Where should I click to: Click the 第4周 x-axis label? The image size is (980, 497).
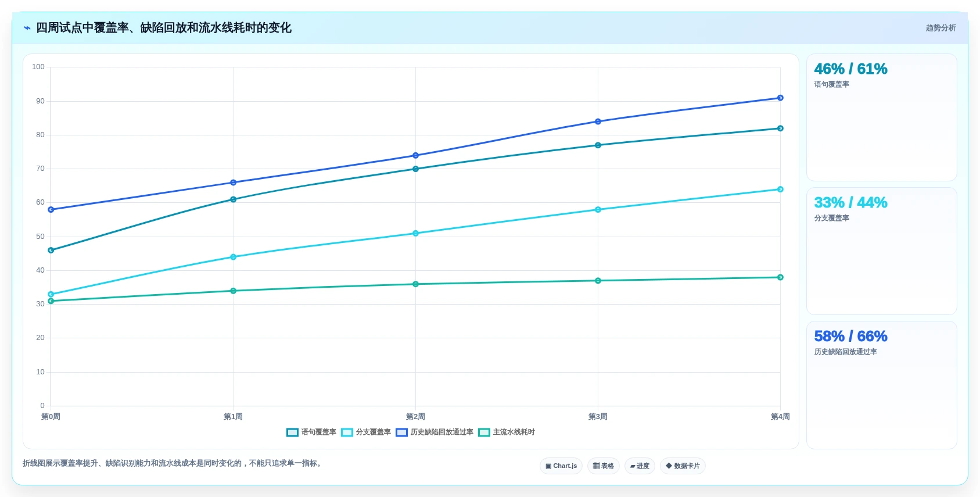[780, 417]
